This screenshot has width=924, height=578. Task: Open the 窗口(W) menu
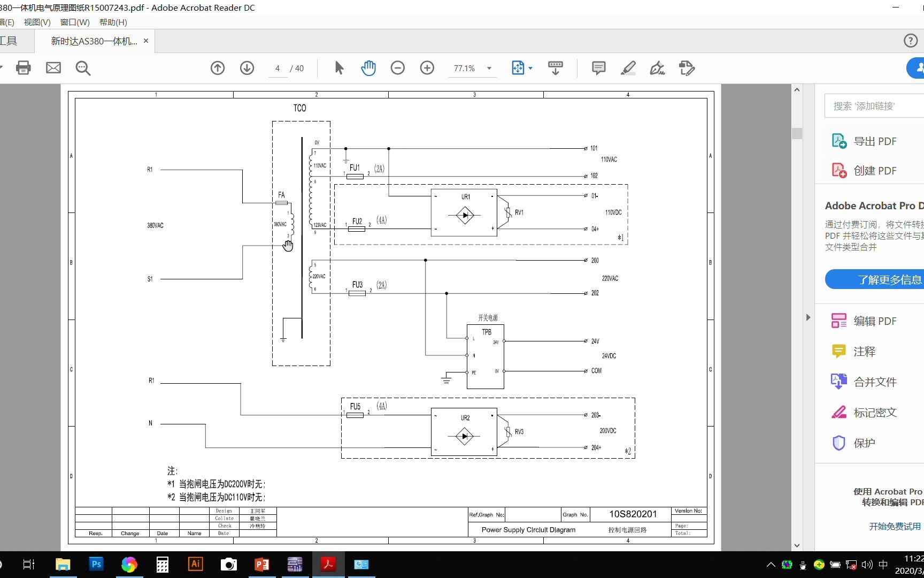pyautogui.click(x=75, y=22)
